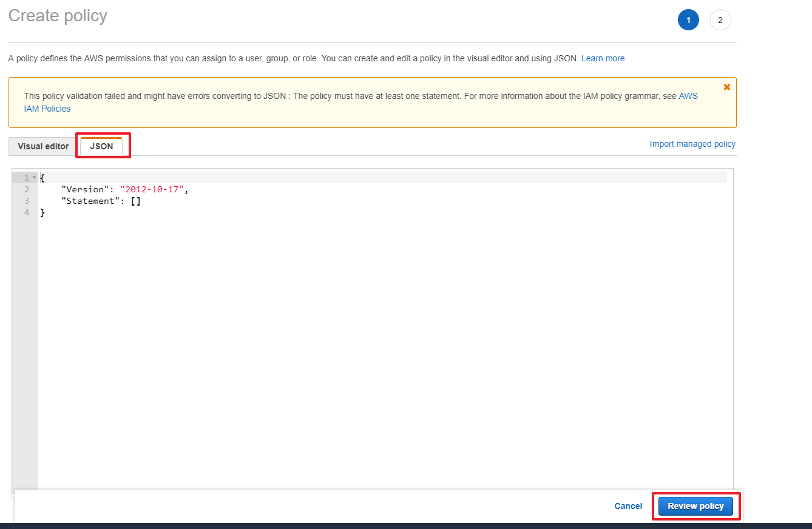Screen dimensions: 812x529
Task: Place cursor on the "Statement" key
Action: click(88, 201)
